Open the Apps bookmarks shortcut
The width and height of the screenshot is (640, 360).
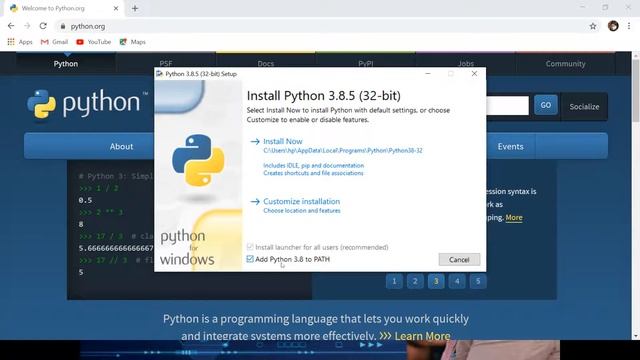coord(20,42)
